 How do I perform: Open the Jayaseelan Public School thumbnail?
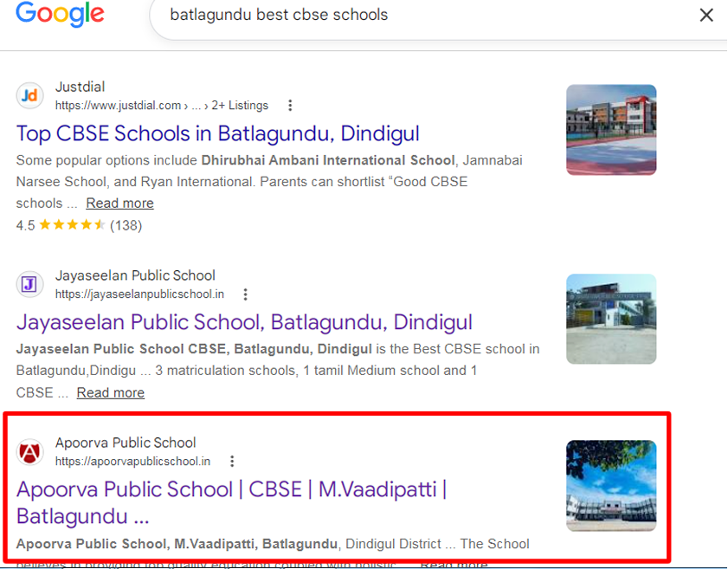(x=611, y=319)
